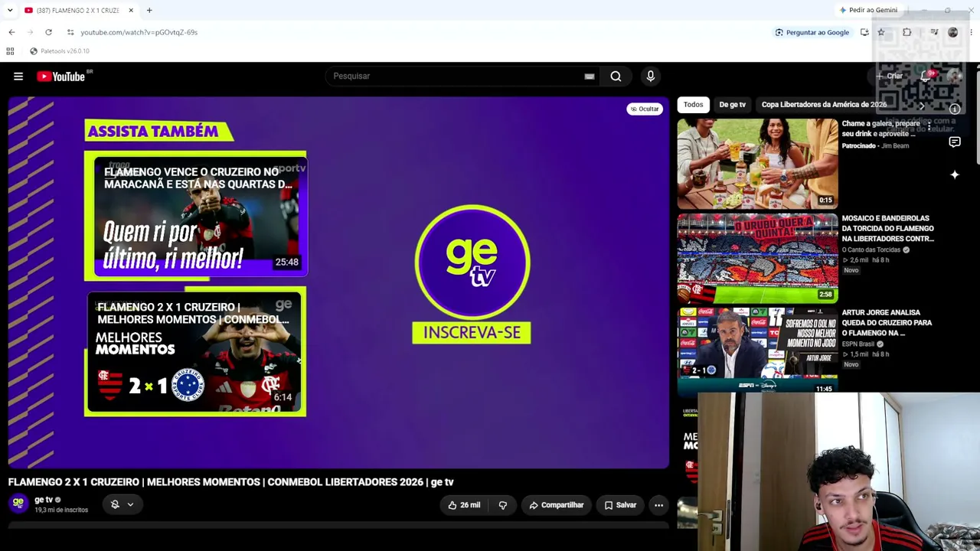Click Compartilhar to share the video

pos(557,505)
